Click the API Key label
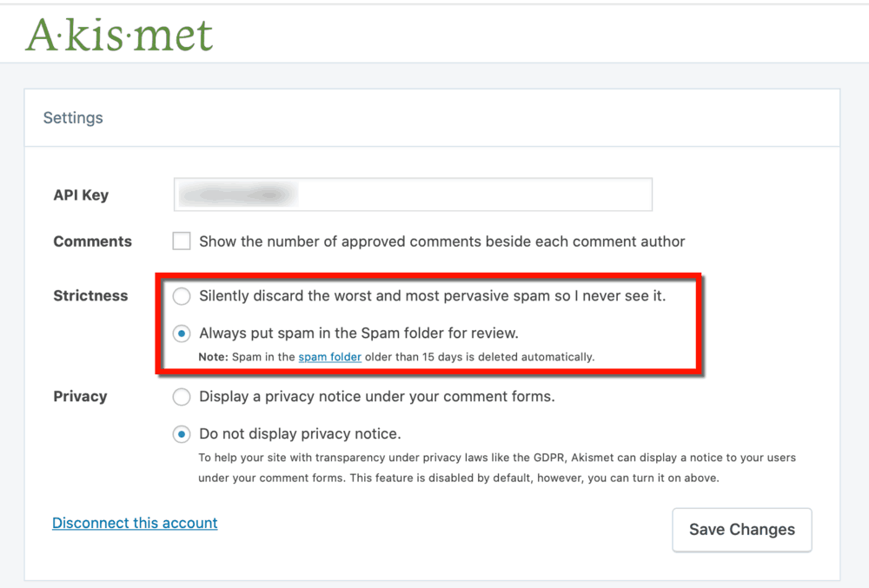 point(80,195)
